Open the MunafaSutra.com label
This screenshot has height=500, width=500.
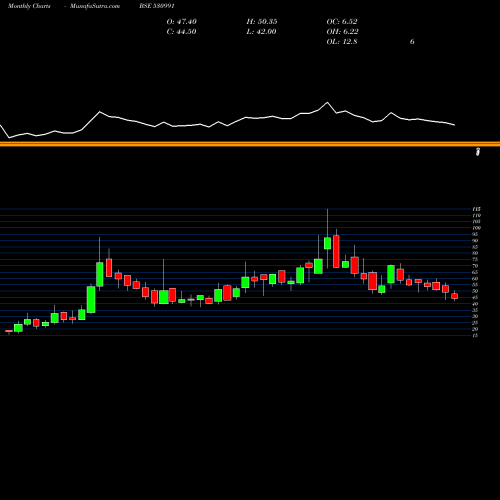pyautogui.click(x=95, y=6)
